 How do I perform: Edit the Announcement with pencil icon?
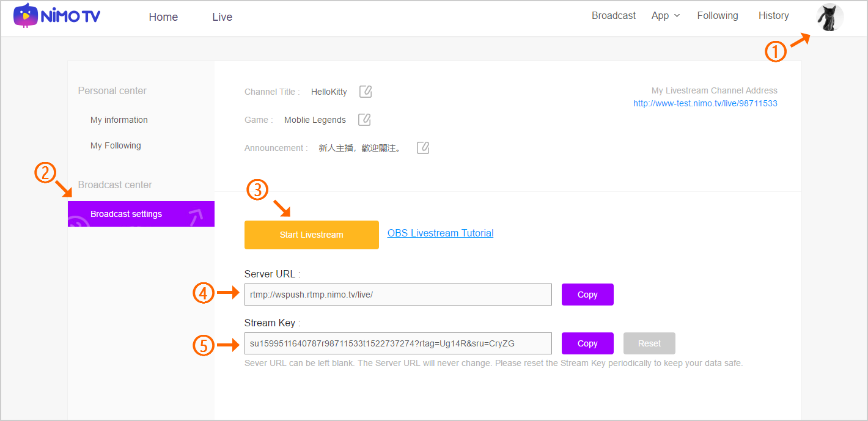(x=423, y=148)
